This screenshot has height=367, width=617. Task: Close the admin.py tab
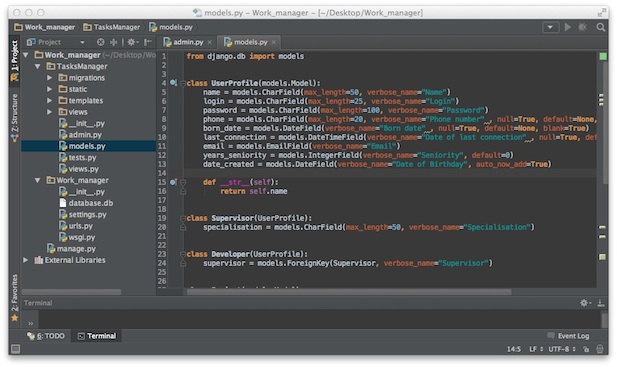point(210,42)
